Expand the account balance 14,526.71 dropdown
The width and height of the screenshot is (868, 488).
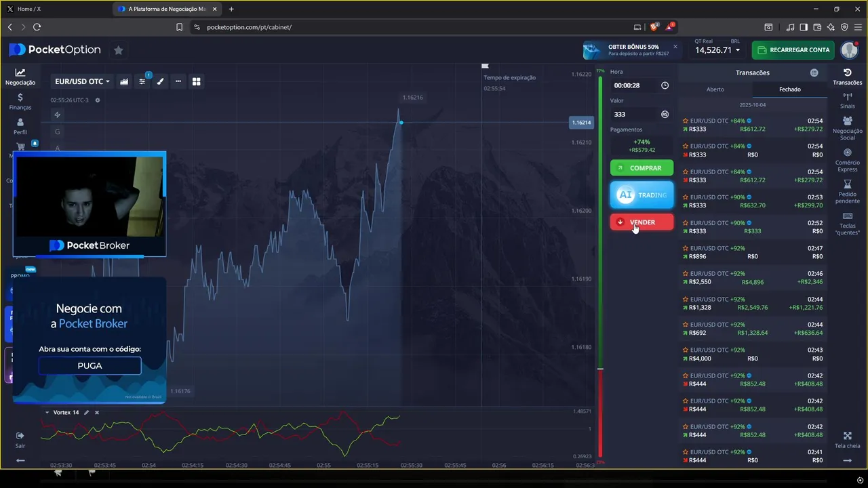tap(717, 50)
